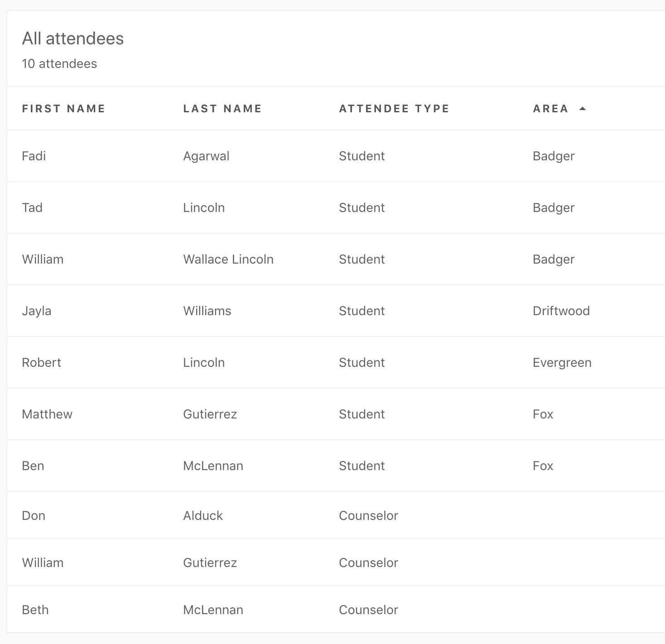Screen dimensions: 665x644
Task: Click Robert Lincoln's first name
Action: coord(41,363)
